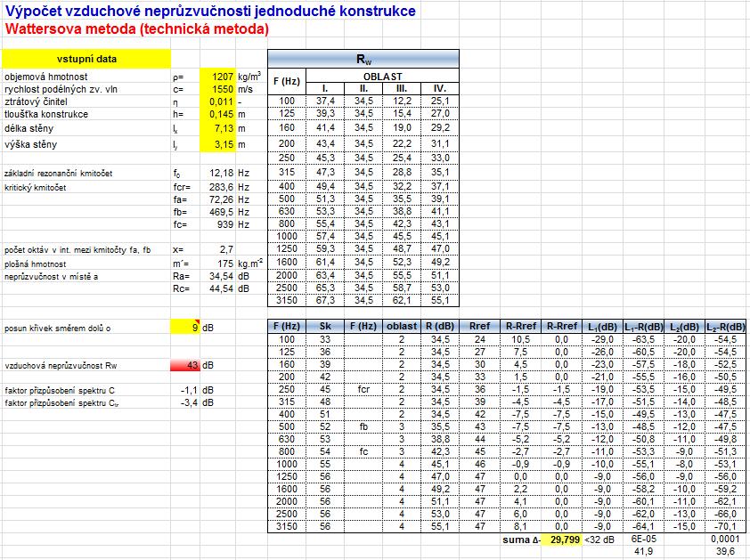
Task: Select the Rc value 44,54
Action: (221, 288)
